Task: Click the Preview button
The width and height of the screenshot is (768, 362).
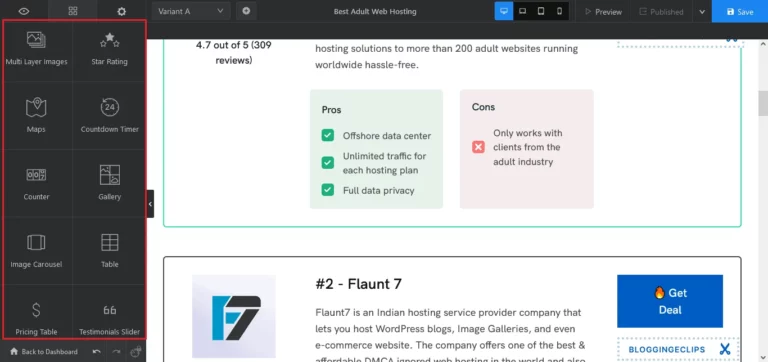Action: [x=603, y=11]
